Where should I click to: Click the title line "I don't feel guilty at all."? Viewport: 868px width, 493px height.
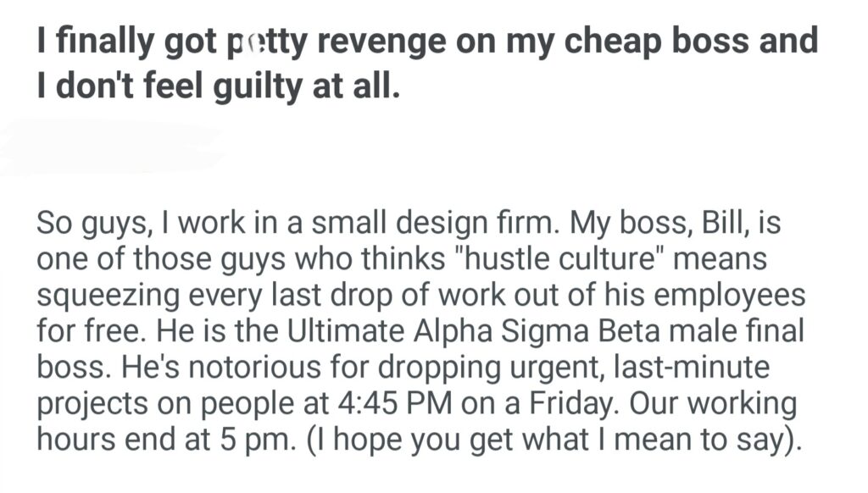click(217, 86)
